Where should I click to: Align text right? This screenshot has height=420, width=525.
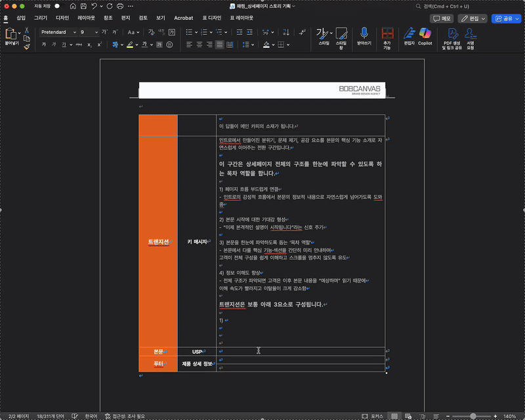coord(209,45)
